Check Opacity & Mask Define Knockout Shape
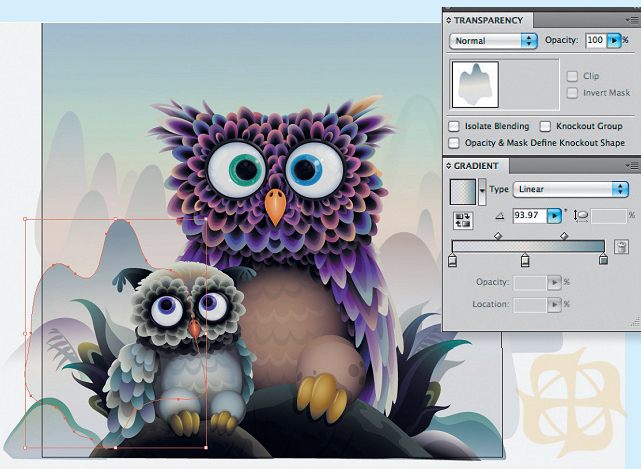The height and width of the screenshot is (469, 641). tap(454, 143)
